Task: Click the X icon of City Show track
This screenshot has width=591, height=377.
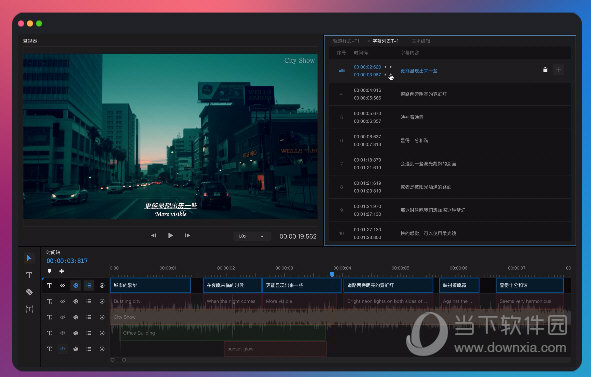Action: click(x=102, y=317)
